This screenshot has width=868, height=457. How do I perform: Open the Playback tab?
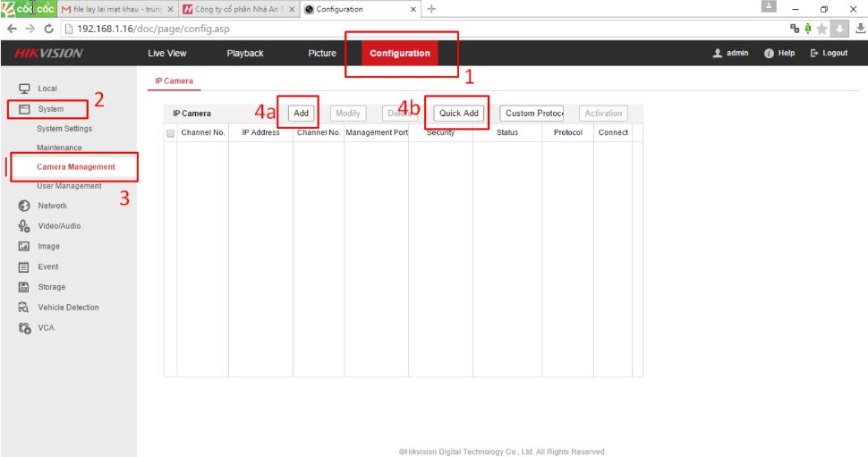click(244, 54)
